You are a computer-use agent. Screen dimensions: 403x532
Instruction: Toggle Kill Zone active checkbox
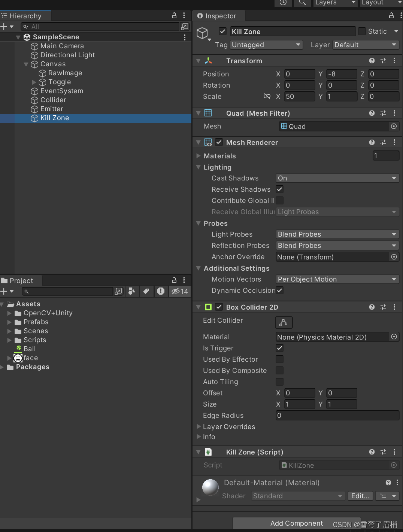[223, 31]
